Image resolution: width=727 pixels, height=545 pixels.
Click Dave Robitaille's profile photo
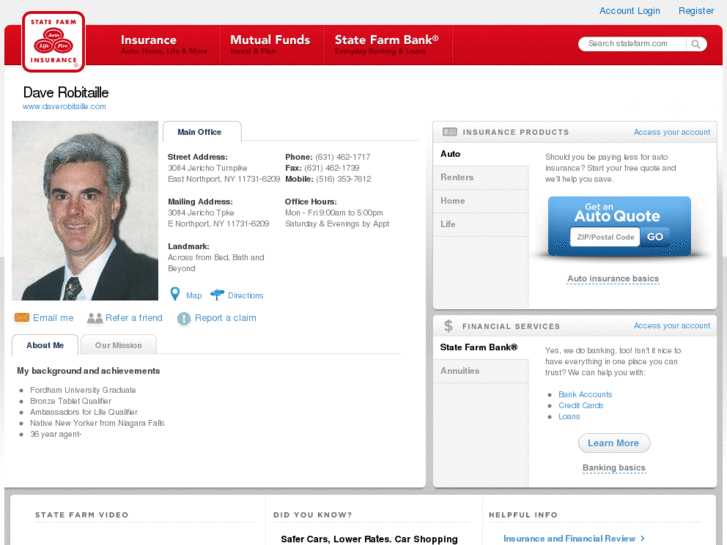point(85,211)
